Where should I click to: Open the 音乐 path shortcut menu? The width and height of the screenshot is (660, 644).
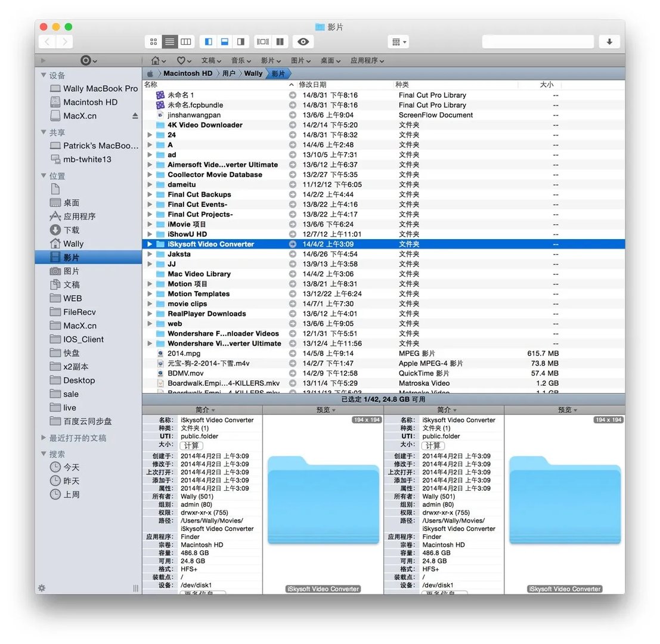pos(241,60)
